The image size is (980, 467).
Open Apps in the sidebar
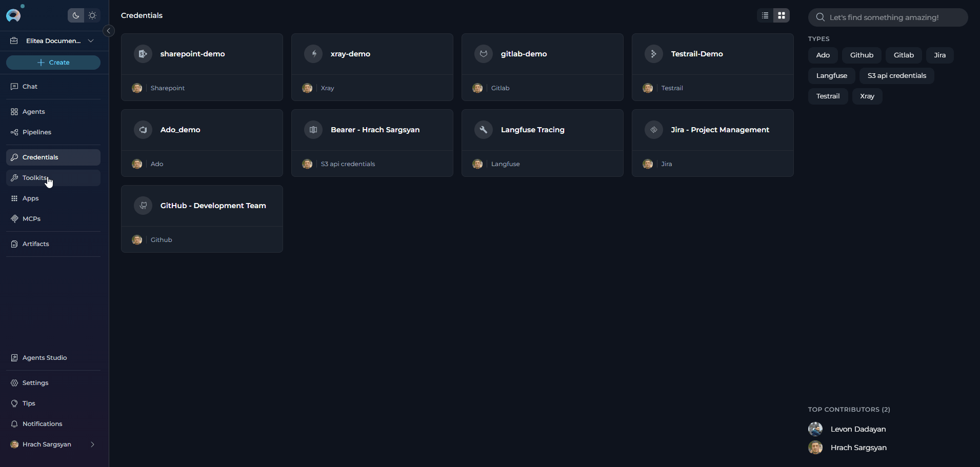coord(53,198)
